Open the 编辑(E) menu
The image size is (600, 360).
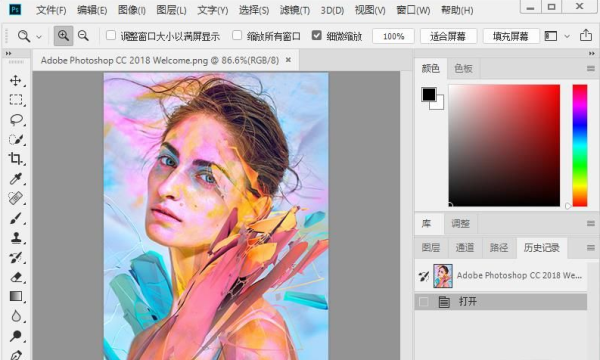[92, 10]
